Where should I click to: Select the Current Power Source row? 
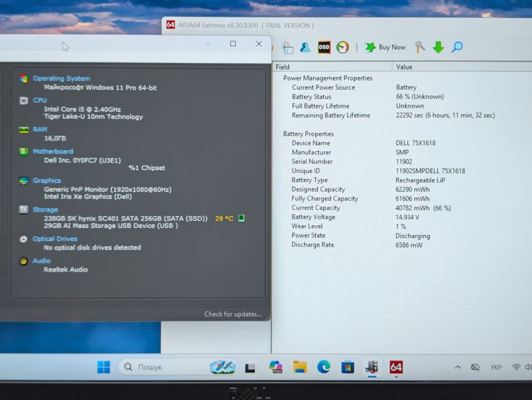(x=402, y=87)
